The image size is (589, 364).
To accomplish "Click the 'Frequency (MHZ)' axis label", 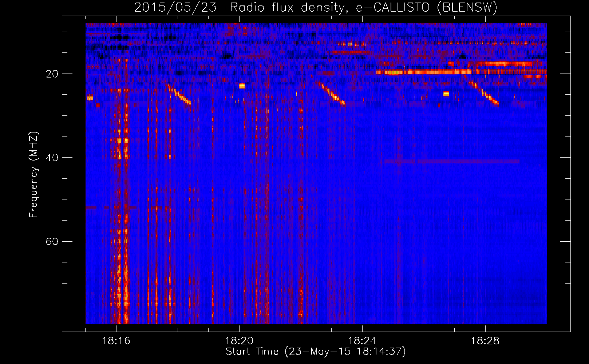I will (33, 175).
